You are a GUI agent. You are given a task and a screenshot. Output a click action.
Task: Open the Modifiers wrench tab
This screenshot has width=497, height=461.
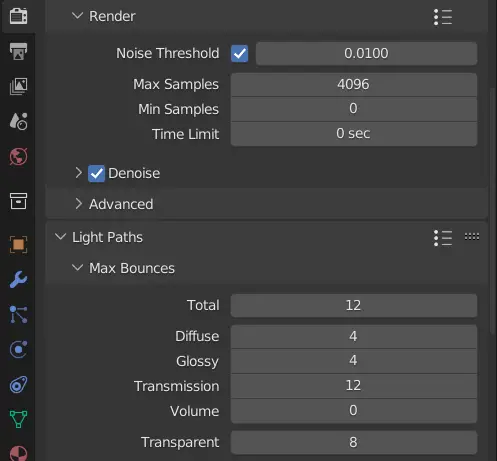click(x=18, y=279)
